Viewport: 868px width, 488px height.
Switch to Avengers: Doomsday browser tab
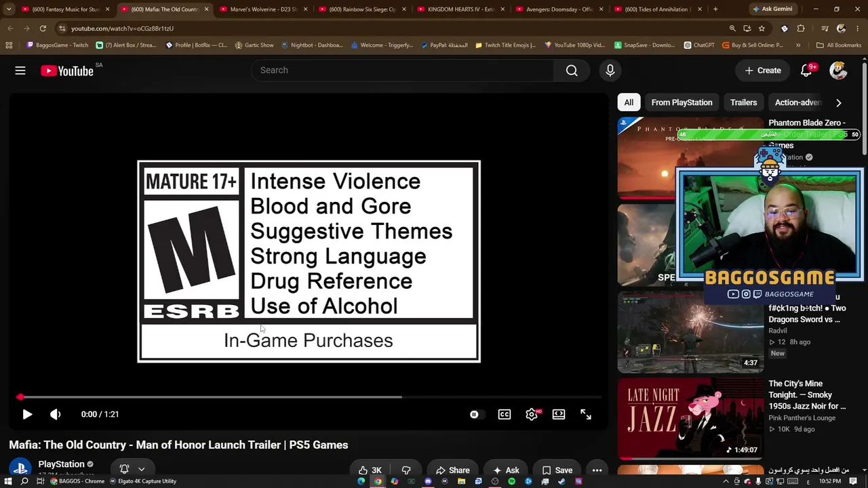[560, 9]
